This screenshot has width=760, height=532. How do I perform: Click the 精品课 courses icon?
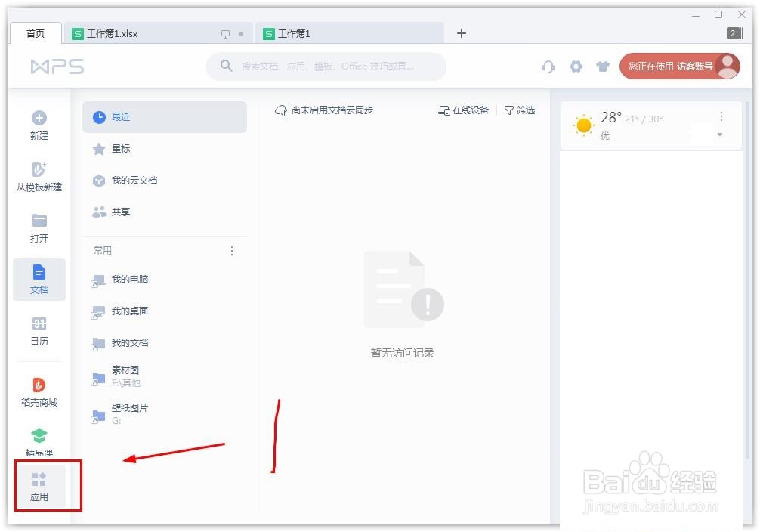pyautogui.click(x=39, y=441)
